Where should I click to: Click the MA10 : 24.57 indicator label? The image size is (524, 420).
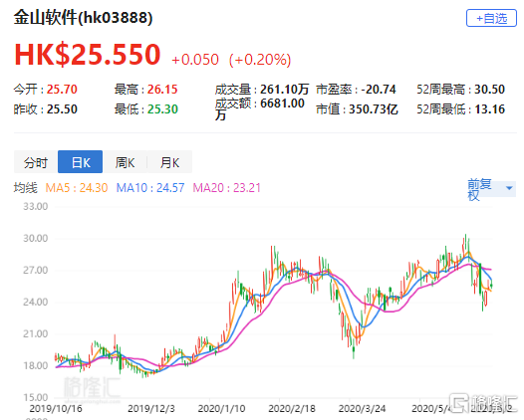pos(150,188)
